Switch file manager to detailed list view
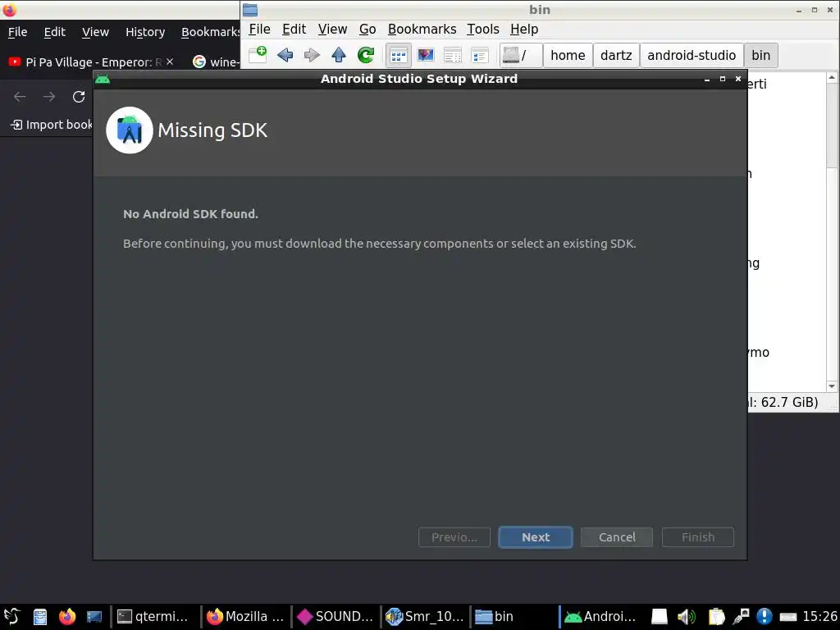Viewport: 840px width, 630px height. coord(453,55)
